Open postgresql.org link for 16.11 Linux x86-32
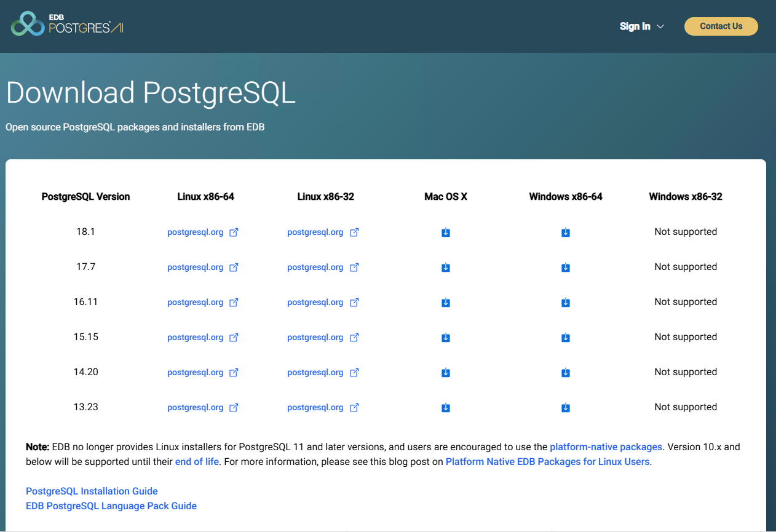776x532 pixels. point(315,303)
